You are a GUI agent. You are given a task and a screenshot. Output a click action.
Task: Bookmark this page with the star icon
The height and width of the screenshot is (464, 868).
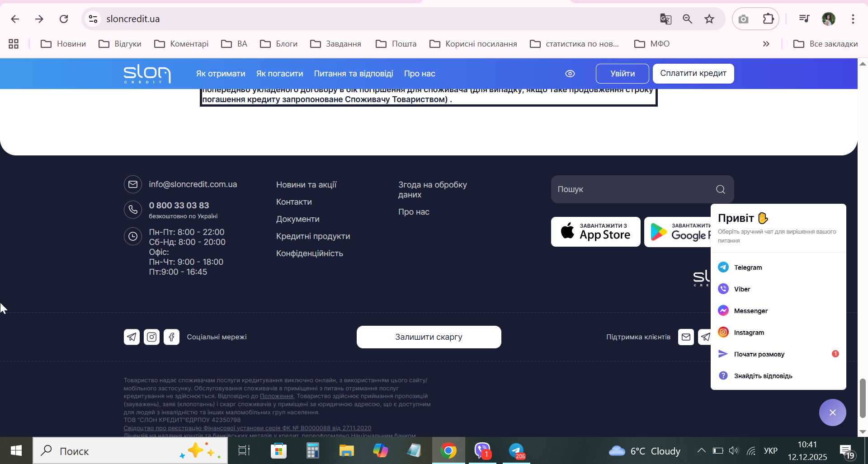point(709,19)
